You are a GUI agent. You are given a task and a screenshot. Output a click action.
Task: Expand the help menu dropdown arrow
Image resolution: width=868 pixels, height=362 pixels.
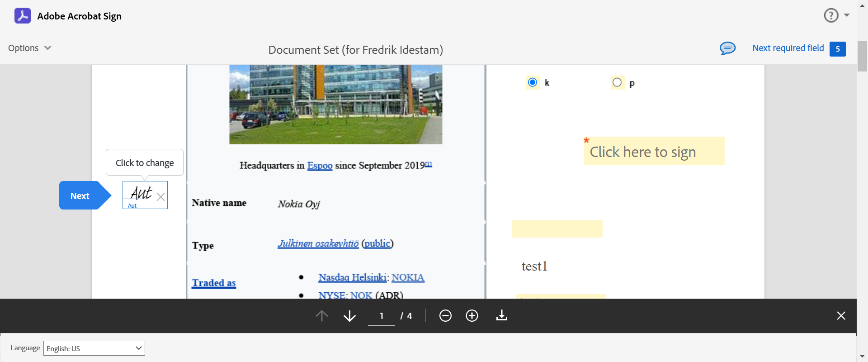click(x=847, y=15)
